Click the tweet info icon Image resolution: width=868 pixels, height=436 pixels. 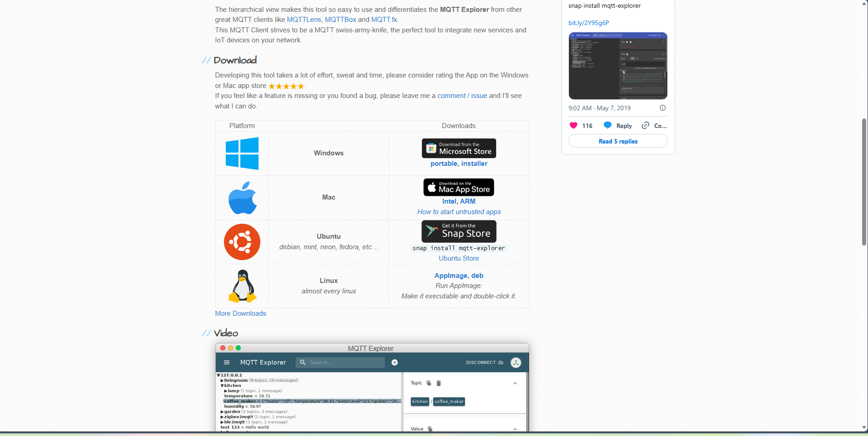(663, 108)
